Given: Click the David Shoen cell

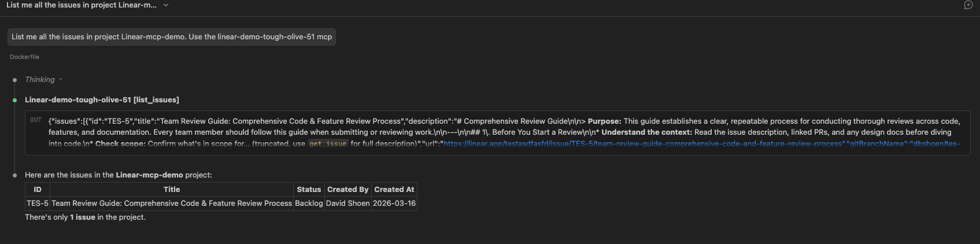Looking at the screenshot, I should pyautogui.click(x=347, y=204).
